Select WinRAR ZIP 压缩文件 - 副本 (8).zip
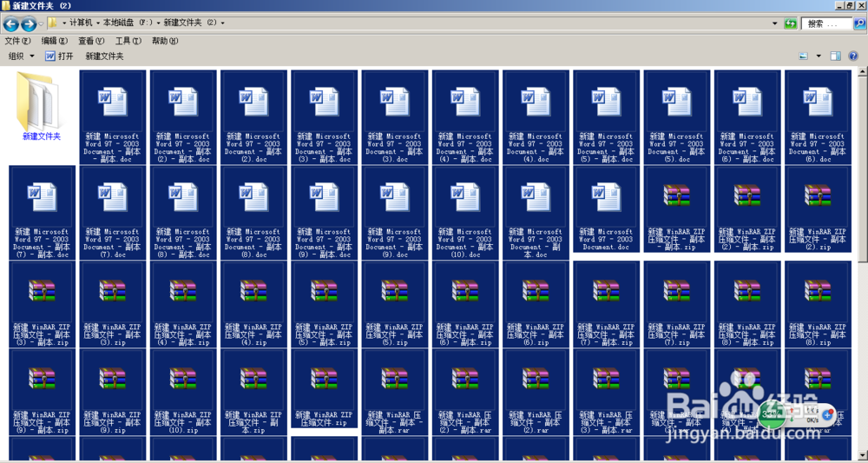This screenshot has height=463, width=868. 819,304
